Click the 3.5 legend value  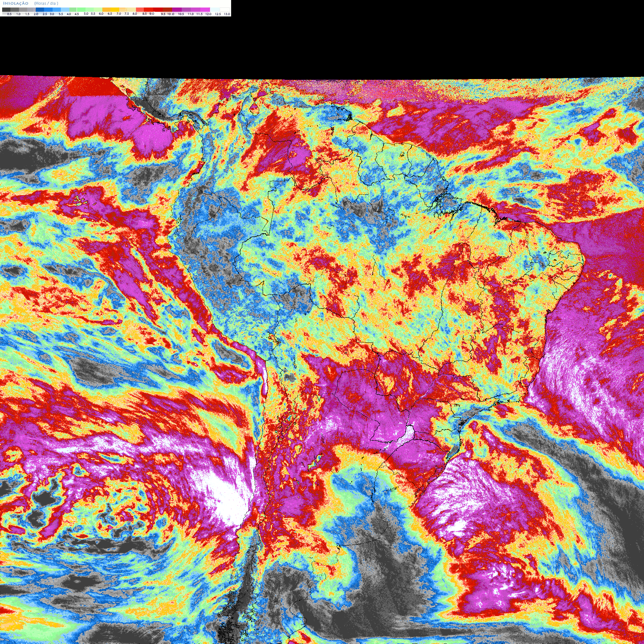click(x=61, y=14)
